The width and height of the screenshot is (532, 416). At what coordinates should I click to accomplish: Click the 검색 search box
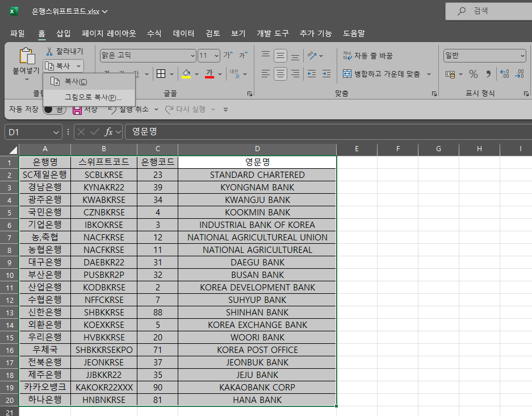coord(489,11)
